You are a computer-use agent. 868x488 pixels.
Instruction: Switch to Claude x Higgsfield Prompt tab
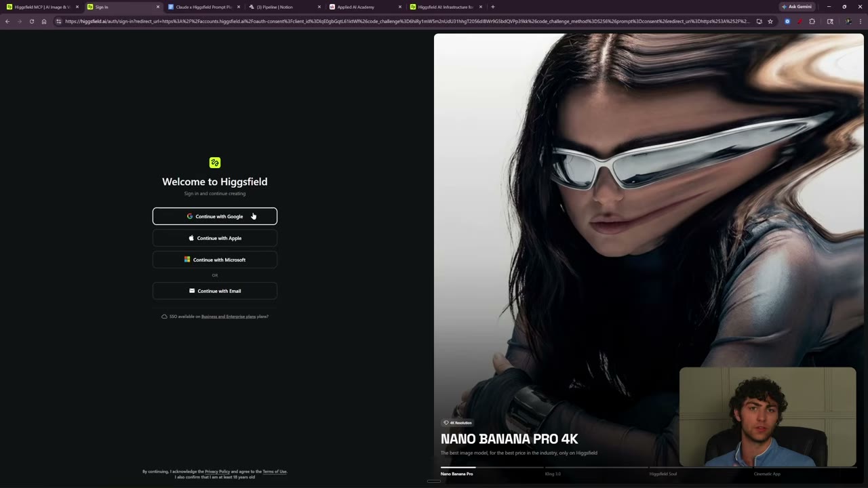(203, 7)
